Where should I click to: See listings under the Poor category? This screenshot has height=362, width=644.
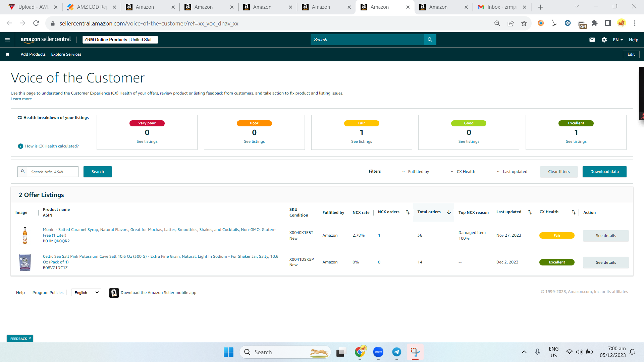(x=254, y=141)
